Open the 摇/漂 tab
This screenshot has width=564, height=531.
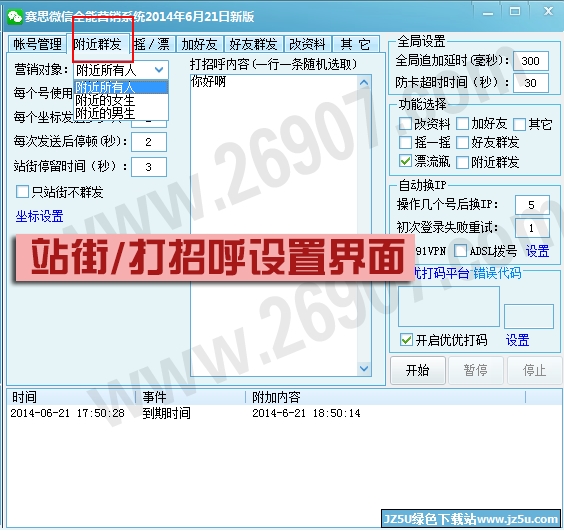[x=152, y=44]
